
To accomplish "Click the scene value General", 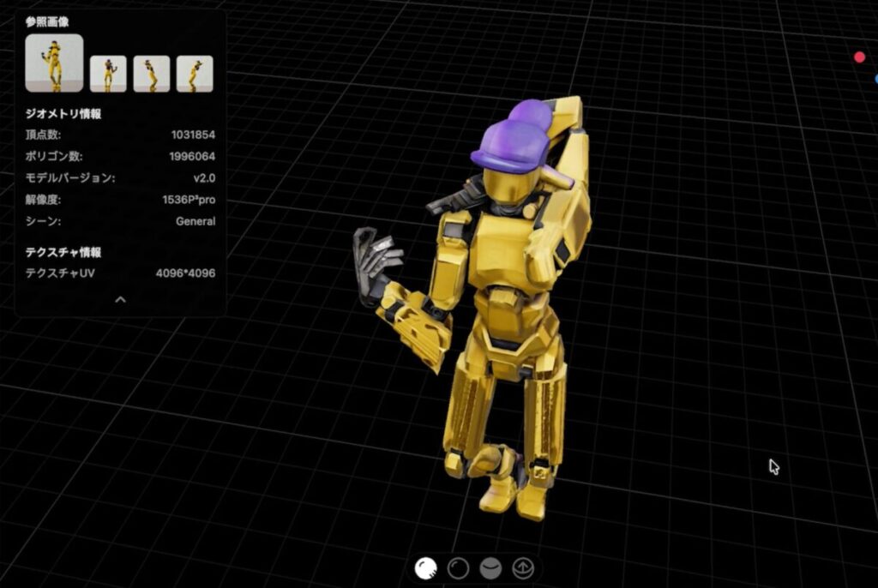I will 195,221.
